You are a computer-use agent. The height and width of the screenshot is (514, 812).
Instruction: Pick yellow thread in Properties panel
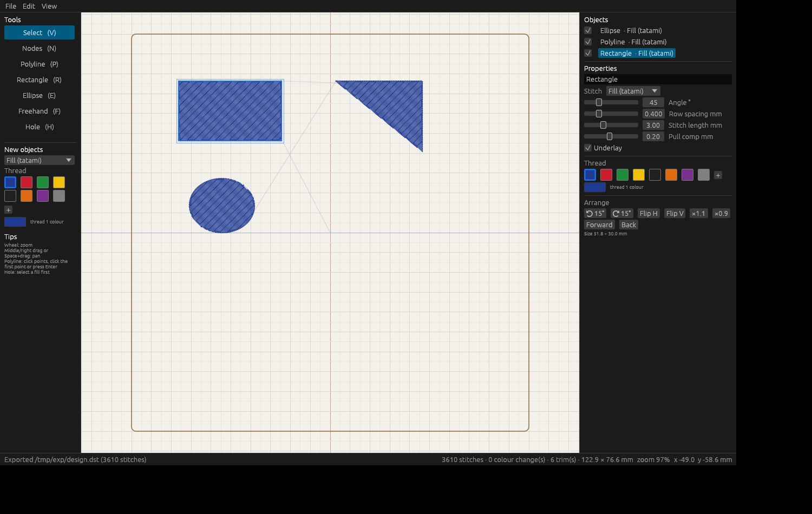639,175
